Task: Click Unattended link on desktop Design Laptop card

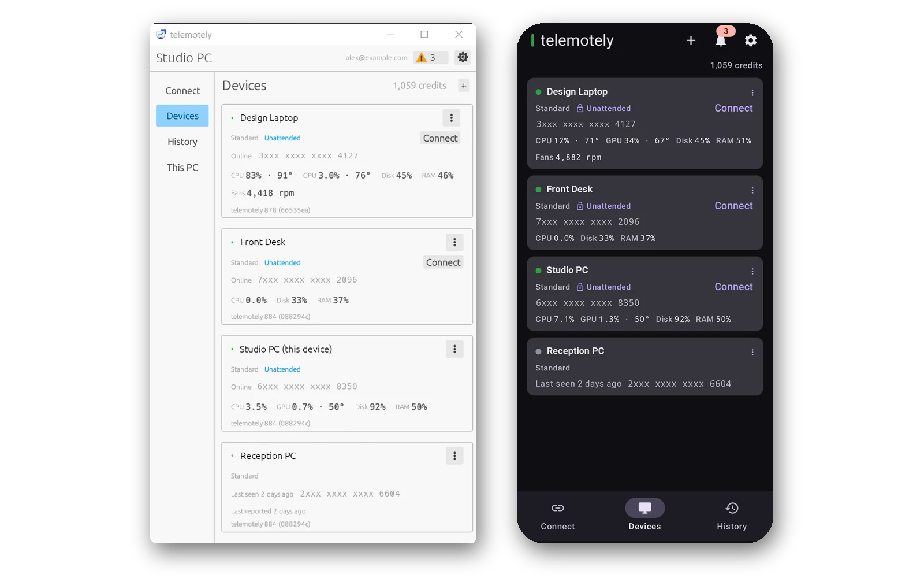Action: click(x=282, y=138)
